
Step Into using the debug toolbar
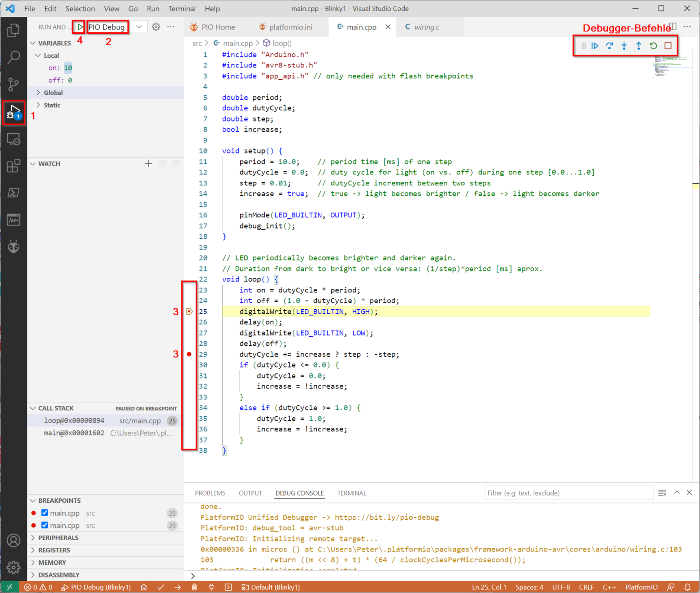pos(624,46)
